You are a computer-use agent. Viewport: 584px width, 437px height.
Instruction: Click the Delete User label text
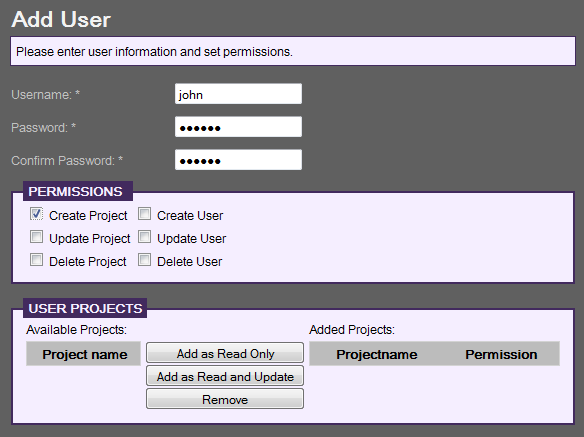(190, 262)
